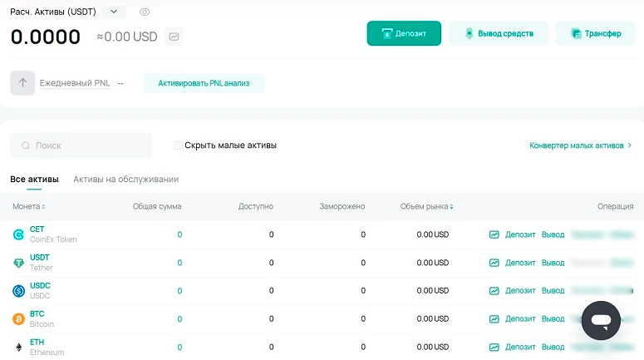Enable the Скрыть малые активы checkbox
This screenshot has height=360, width=644.
coord(178,145)
